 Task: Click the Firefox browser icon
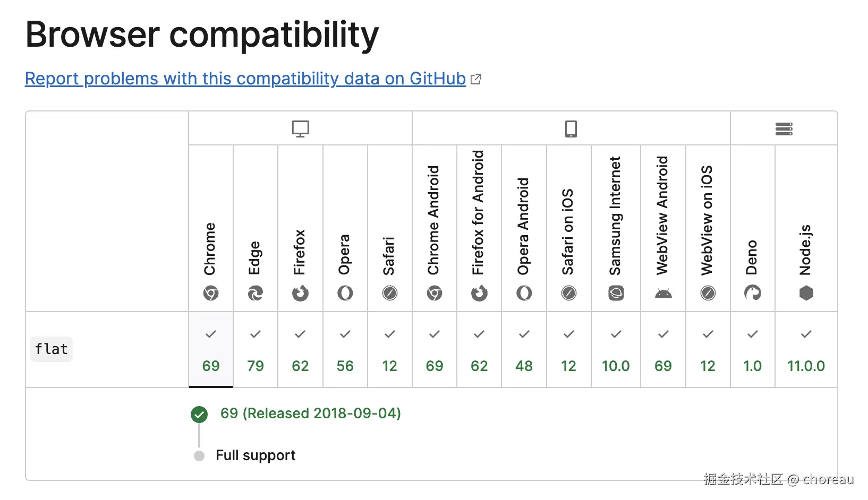(x=300, y=293)
